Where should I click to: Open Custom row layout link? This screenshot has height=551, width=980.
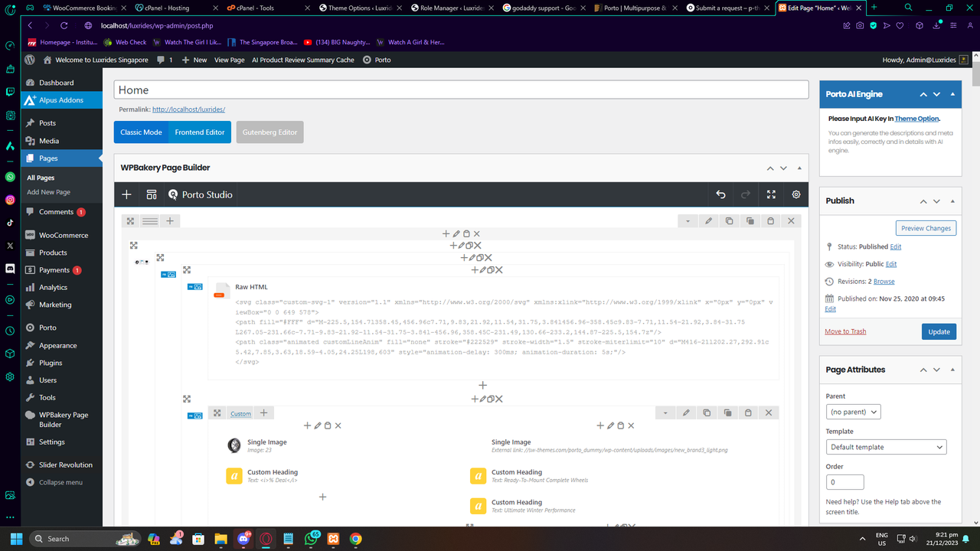(240, 413)
